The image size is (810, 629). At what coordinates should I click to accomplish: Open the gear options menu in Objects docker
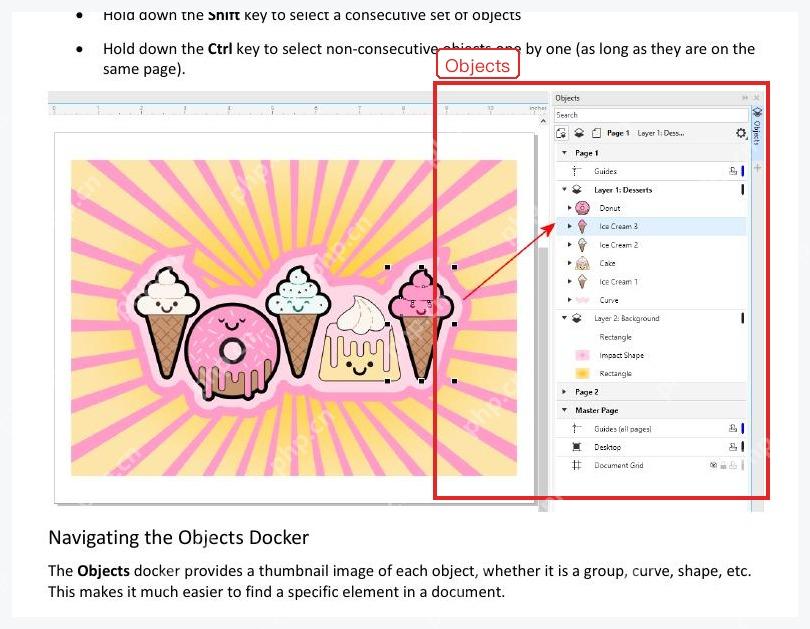tap(741, 133)
